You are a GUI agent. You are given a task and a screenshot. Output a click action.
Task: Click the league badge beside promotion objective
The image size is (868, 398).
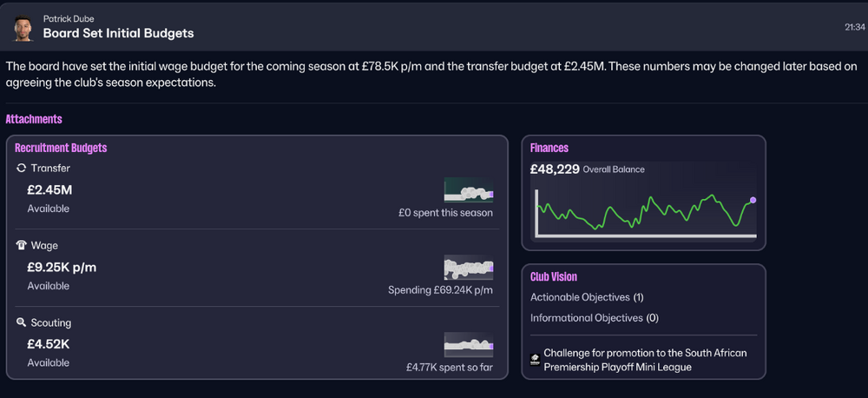535,360
